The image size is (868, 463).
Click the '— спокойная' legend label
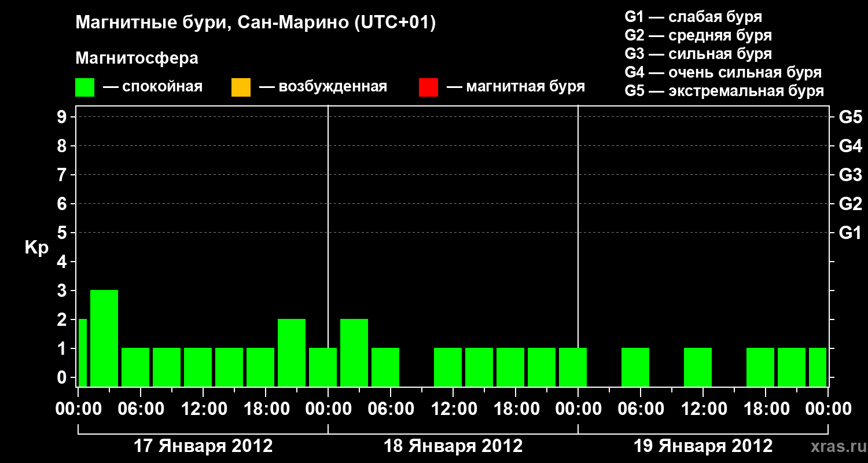(x=153, y=87)
